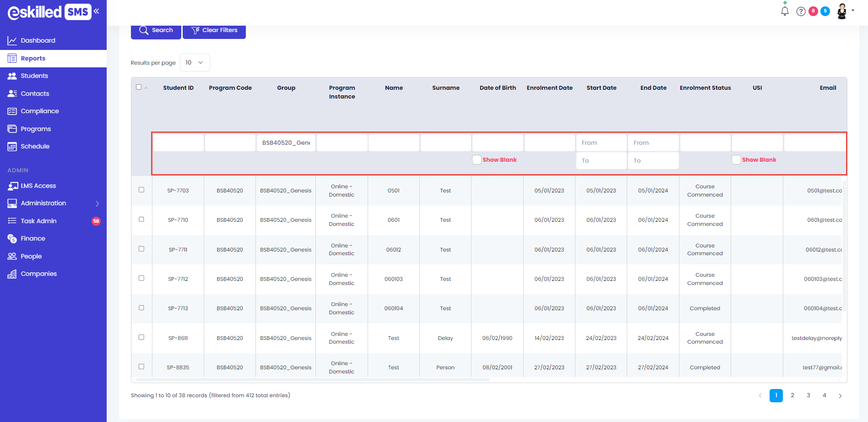Viewport: 868px width, 422px height.
Task: Collapse the sidebar with double chevron icon
Action: pyautogui.click(x=97, y=11)
